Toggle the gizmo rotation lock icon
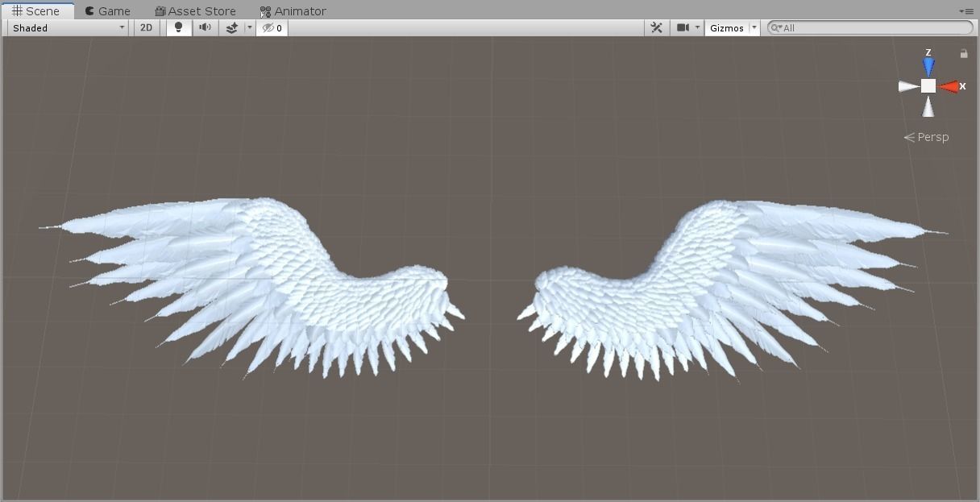This screenshot has height=502, width=980. click(x=963, y=53)
